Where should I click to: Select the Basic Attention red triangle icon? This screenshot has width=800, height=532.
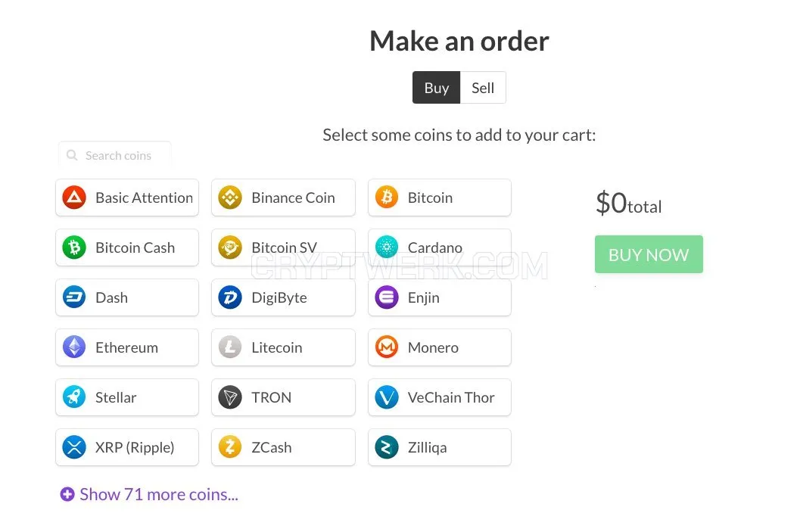74,198
